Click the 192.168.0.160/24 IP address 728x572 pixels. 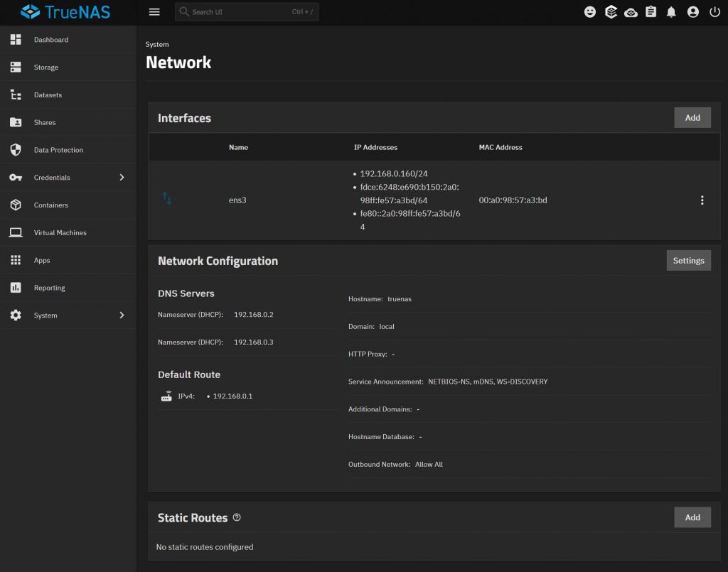(394, 173)
